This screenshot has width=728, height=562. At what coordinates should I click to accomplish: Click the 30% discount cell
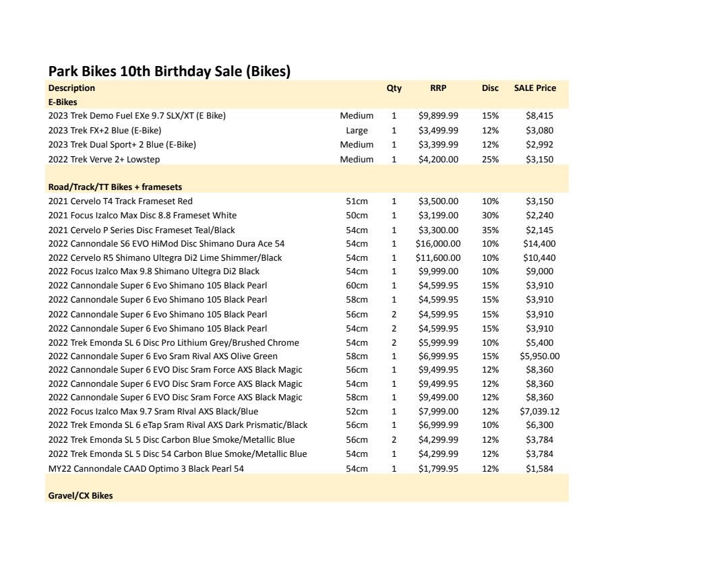(490, 216)
